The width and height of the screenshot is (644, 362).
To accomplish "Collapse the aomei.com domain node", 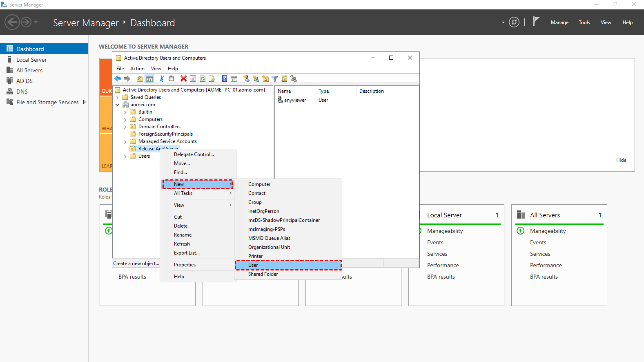I will 118,105.
